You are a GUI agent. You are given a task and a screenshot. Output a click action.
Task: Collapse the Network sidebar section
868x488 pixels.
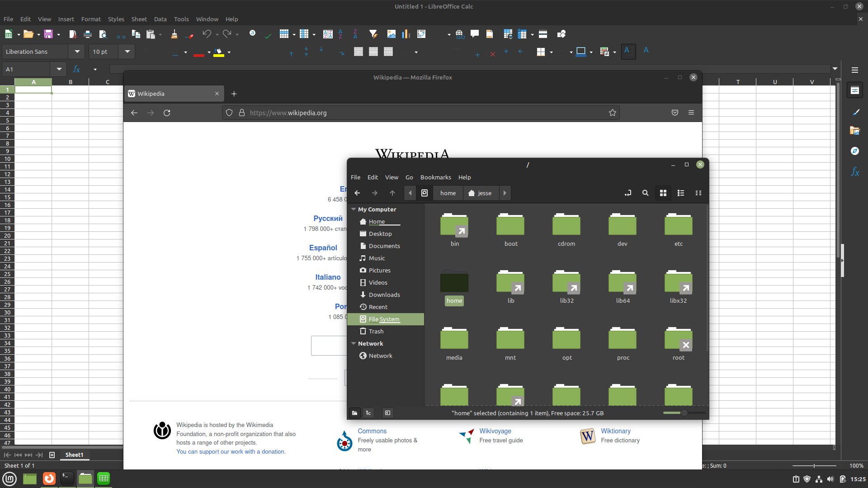354,343
